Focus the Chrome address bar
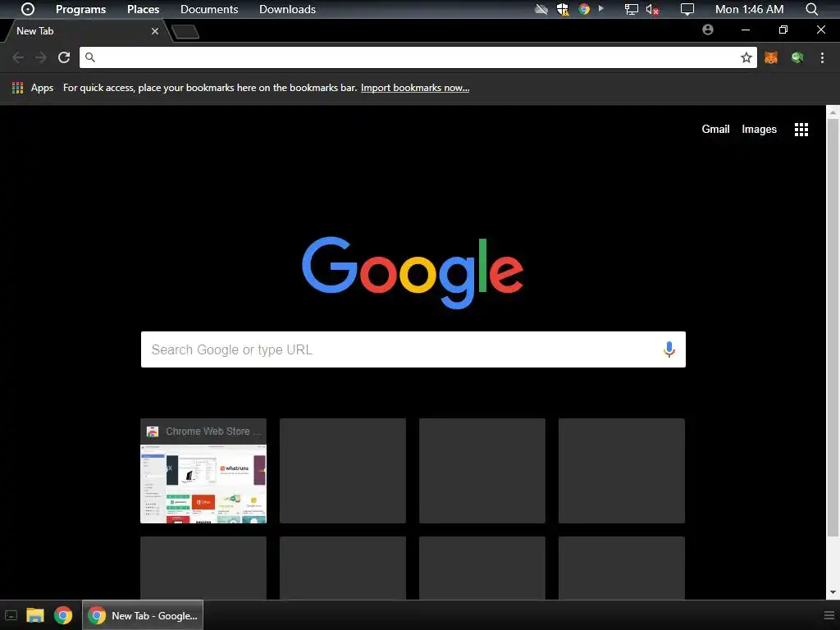This screenshot has width=840, height=630. (x=418, y=57)
